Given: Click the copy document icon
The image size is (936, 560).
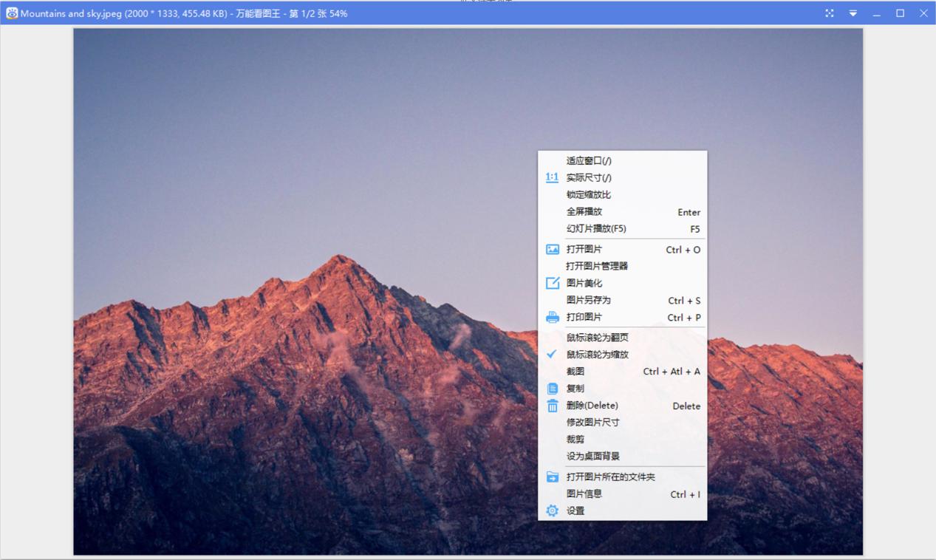Looking at the screenshot, I should click(x=552, y=389).
